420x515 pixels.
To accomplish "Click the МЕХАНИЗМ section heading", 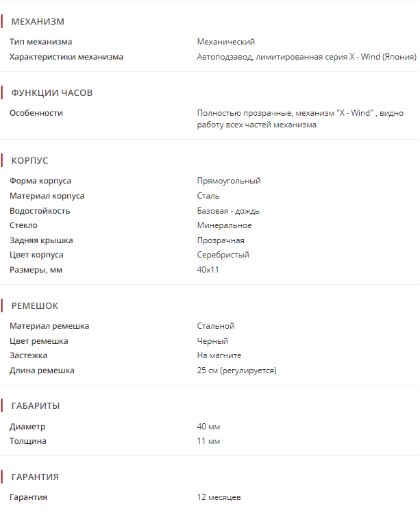I will point(38,22).
